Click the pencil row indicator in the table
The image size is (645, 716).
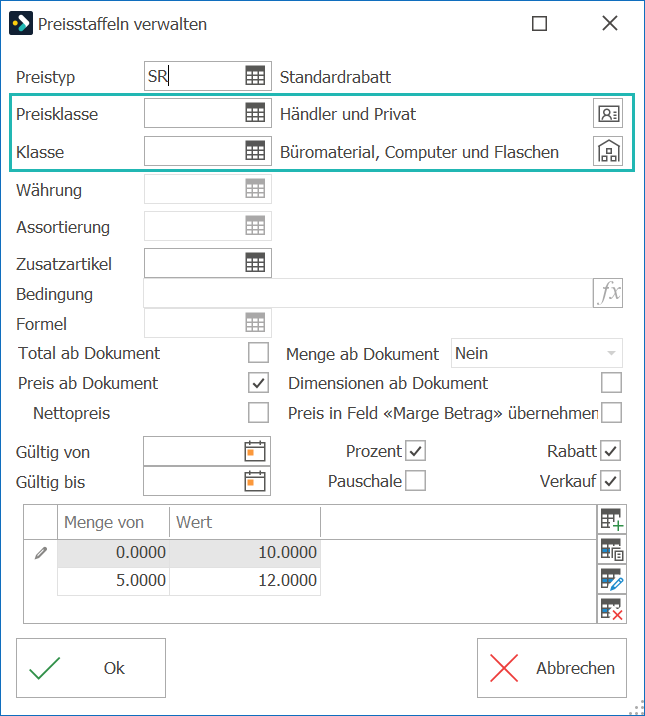click(x=41, y=553)
